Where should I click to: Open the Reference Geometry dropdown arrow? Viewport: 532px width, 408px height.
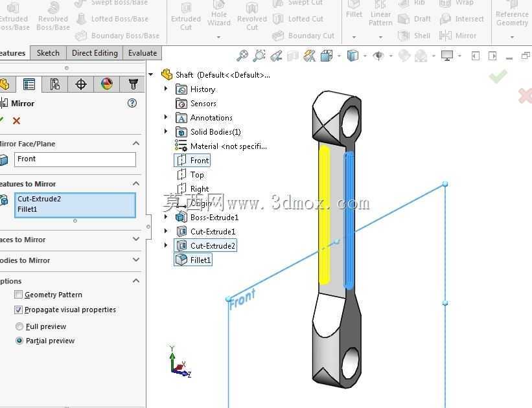(x=512, y=37)
